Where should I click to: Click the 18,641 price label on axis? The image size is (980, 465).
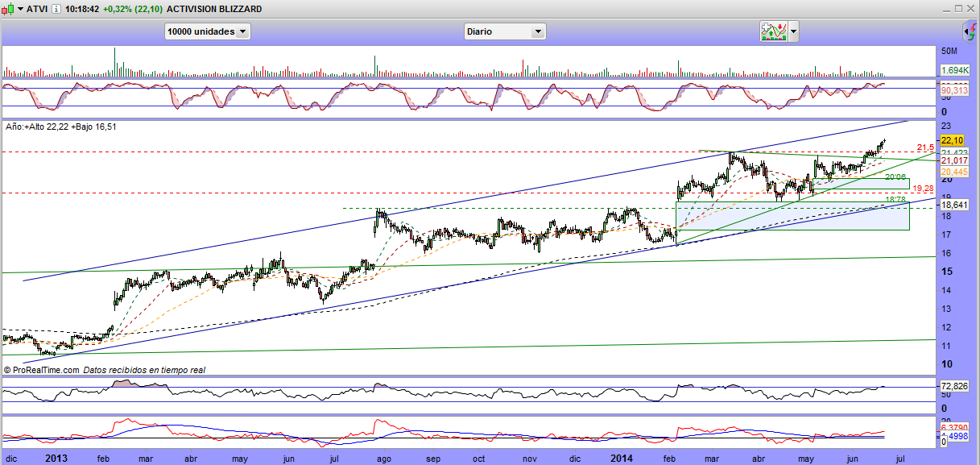tap(954, 206)
